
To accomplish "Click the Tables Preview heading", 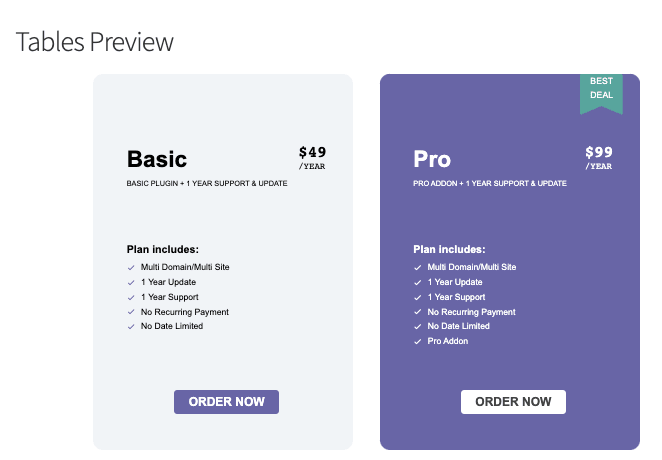I will tap(95, 42).
